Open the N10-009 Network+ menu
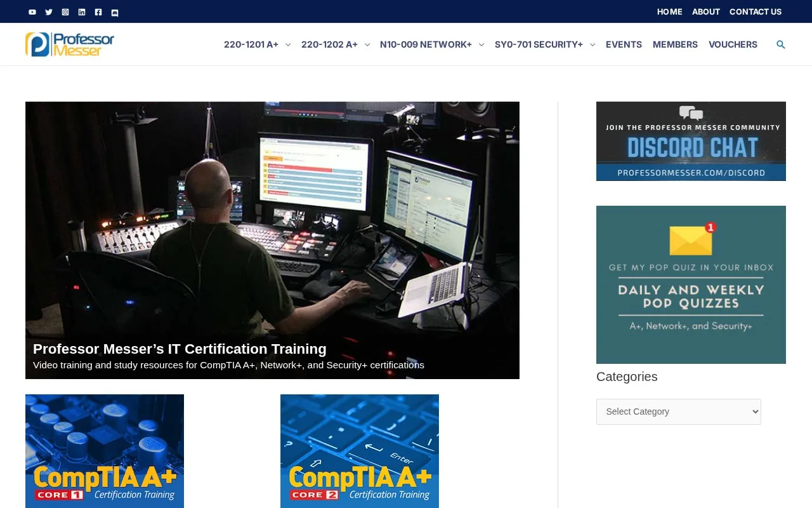Screen dimensions: 812x508 [x=426, y=44]
